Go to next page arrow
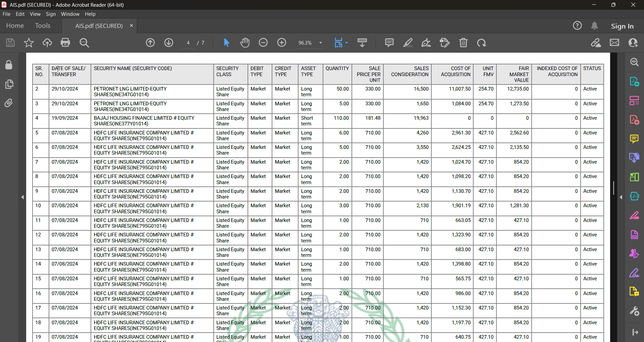The height and width of the screenshot is (342, 644). pos(169,43)
